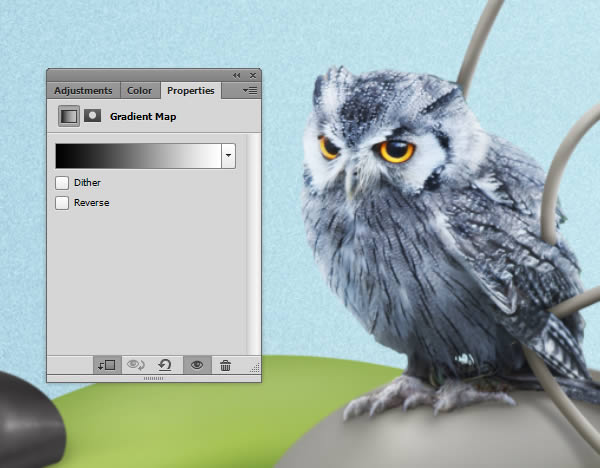Select the Properties tab
The height and width of the screenshot is (468, 600).
coord(191,91)
